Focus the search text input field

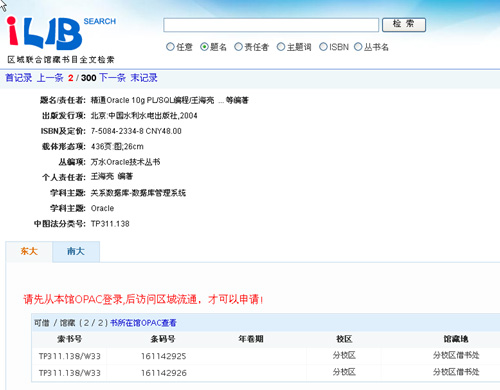tap(271, 25)
